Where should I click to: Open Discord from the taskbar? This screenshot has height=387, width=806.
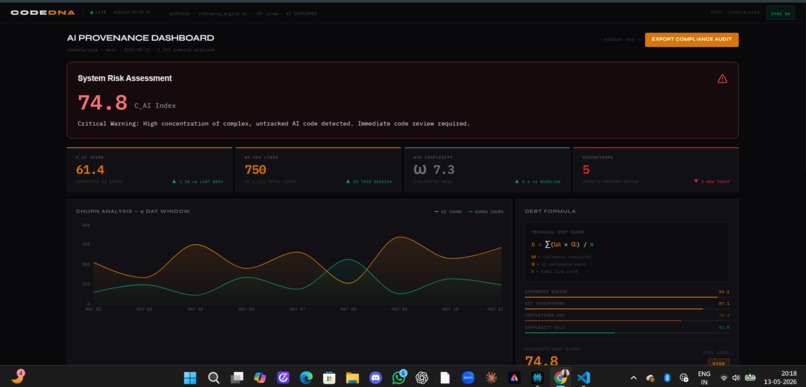[x=375, y=378]
